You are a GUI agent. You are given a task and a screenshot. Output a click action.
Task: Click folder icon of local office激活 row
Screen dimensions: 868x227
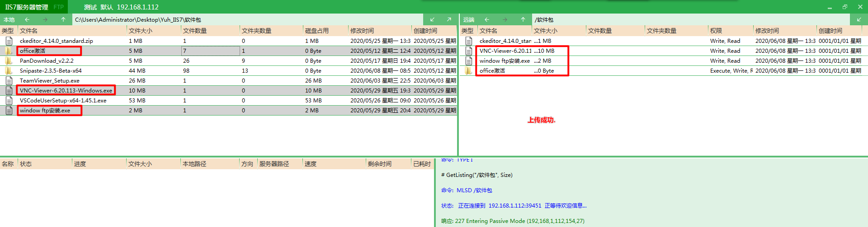(x=9, y=51)
